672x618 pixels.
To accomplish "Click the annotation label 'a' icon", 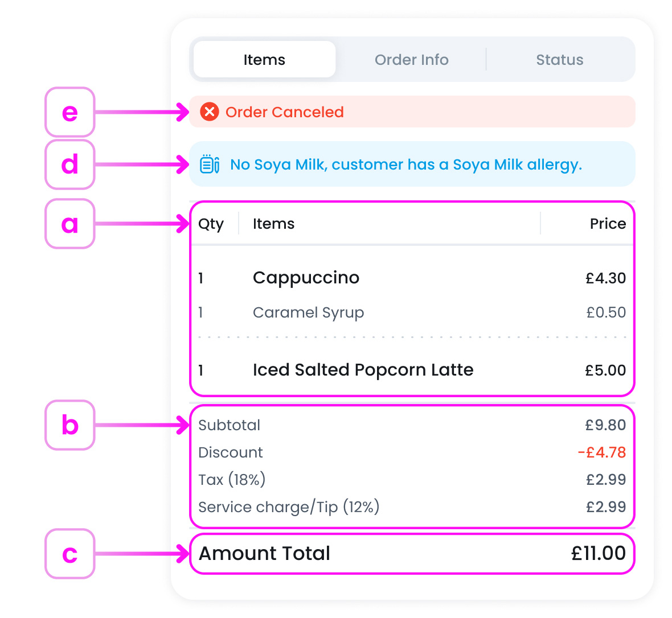I will tap(69, 224).
